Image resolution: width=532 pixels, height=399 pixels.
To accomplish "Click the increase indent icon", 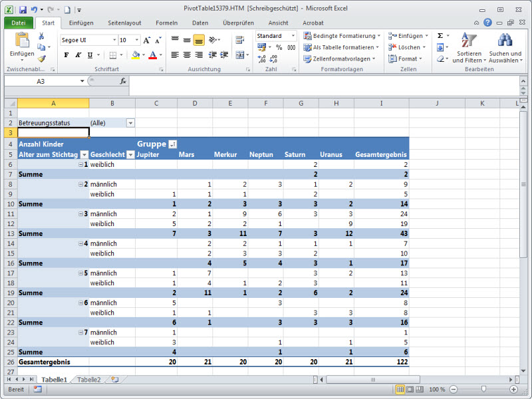I will (224, 55).
